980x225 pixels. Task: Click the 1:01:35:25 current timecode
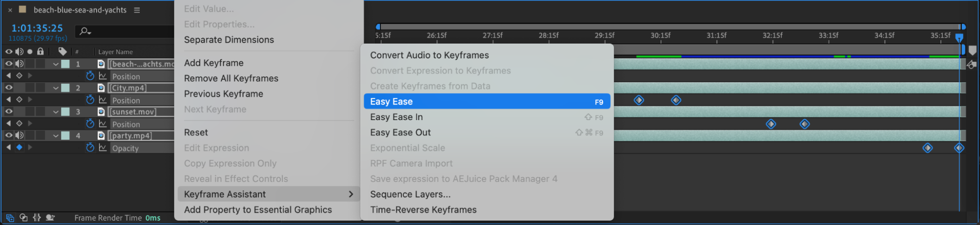pyautogui.click(x=37, y=28)
